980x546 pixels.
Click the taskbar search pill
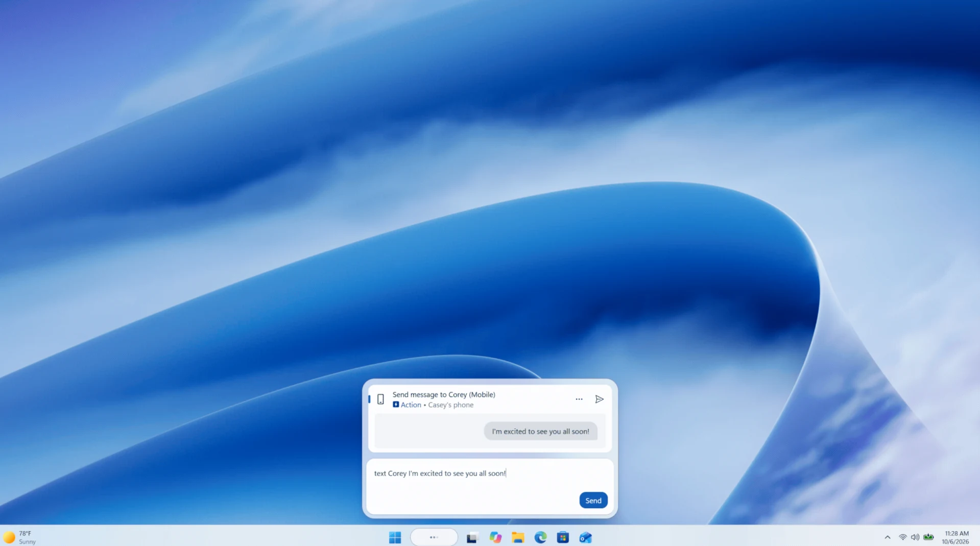click(434, 537)
